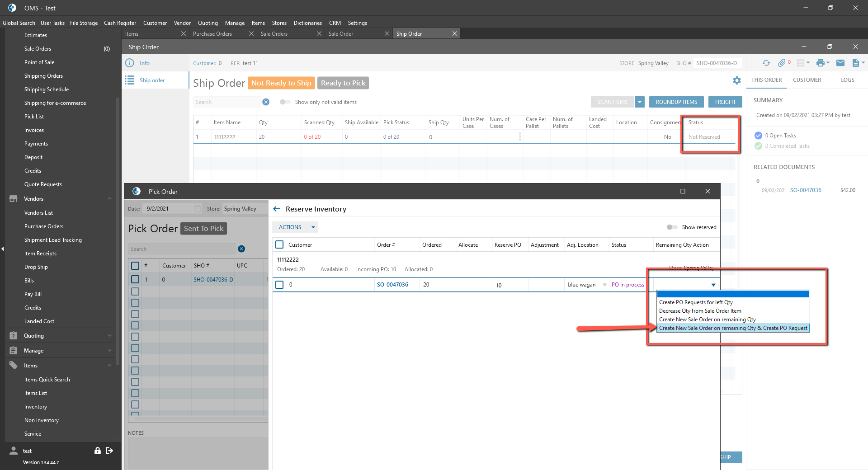Screen dimensions: 868x470
Task: Click the SHO # field
Action: 718,63
